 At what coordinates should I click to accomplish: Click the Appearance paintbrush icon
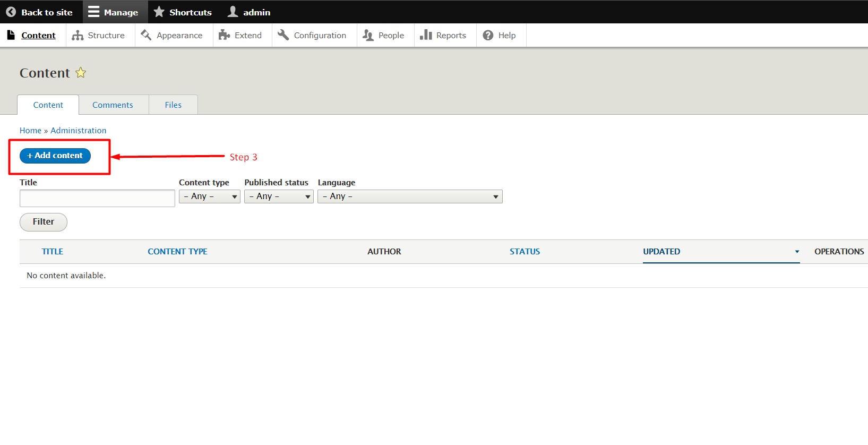click(x=146, y=35)
